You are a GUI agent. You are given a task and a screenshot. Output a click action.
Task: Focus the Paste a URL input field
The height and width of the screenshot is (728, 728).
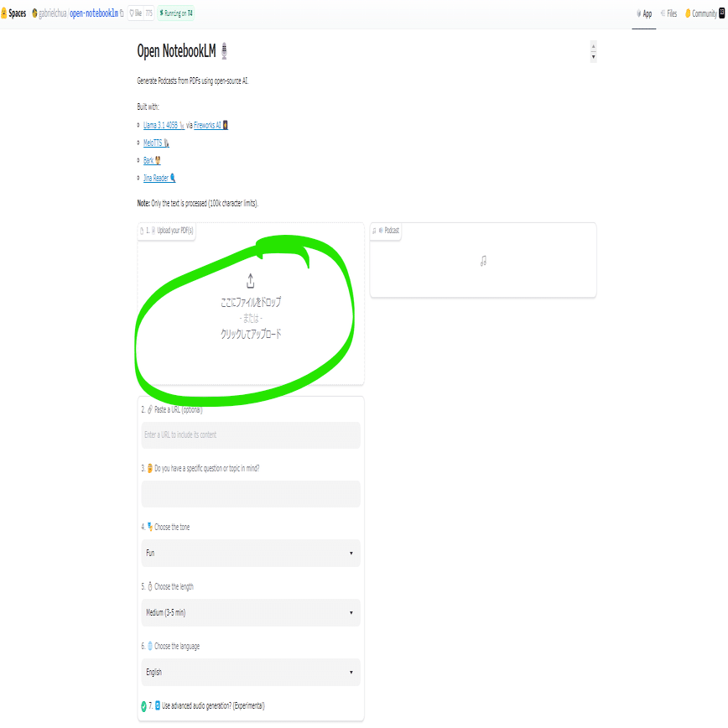pos(251,435)
